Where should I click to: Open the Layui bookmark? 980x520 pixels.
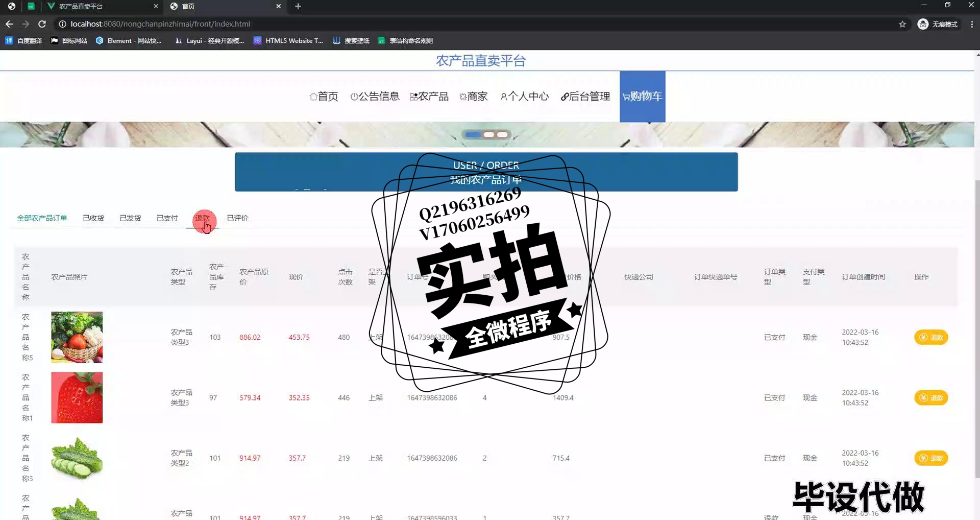click(x=209, y=40)
